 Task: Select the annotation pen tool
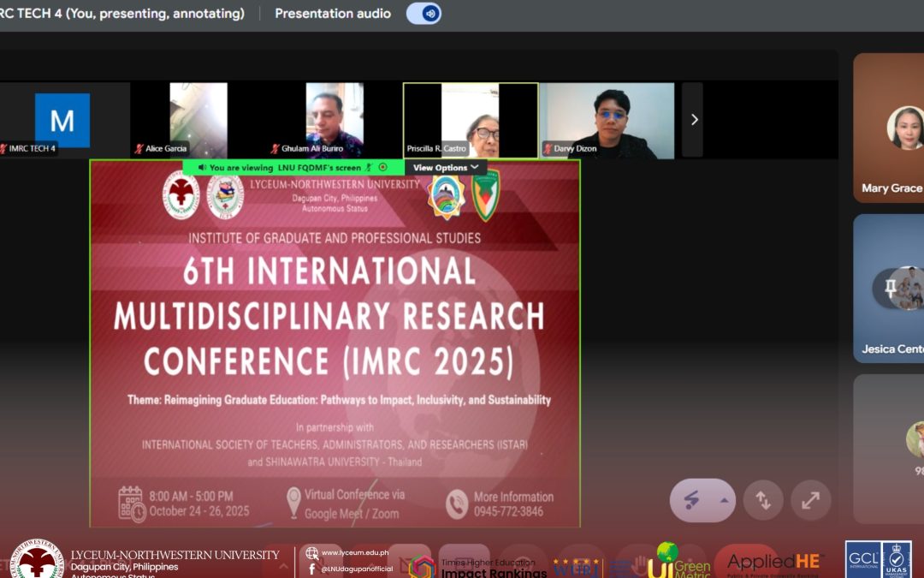click(x=691, y=501)
